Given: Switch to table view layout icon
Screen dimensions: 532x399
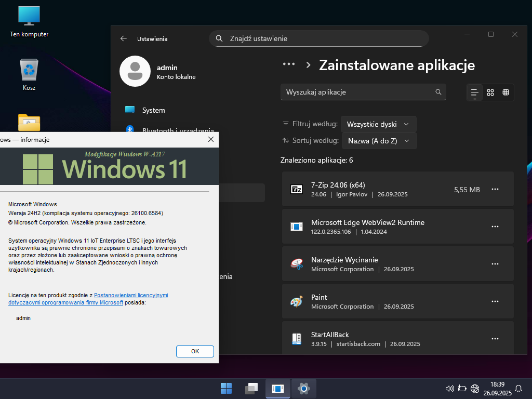Looking at the screenshot, I should tap(506, 92).
